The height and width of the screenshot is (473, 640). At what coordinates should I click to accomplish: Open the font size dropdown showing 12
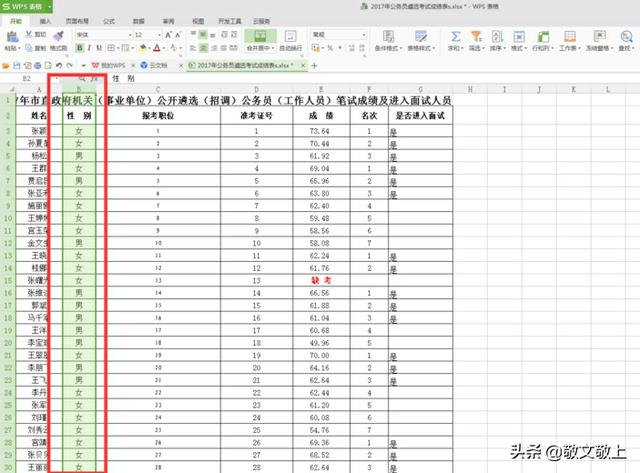[159, 35]
